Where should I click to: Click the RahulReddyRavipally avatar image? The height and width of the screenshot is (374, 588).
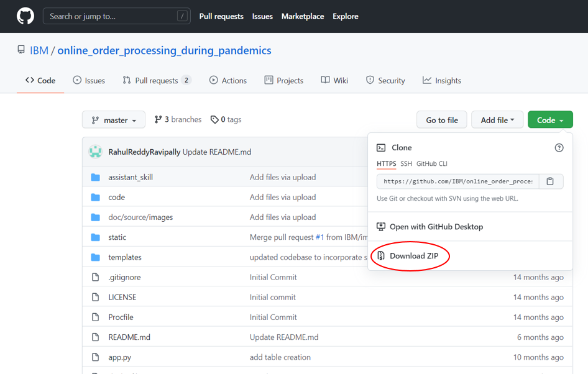(x=96, y=152)
